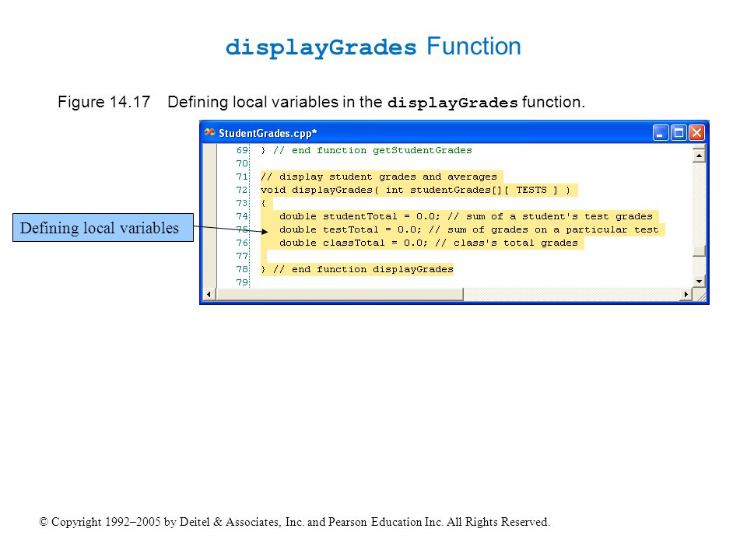Screen dimensions: 747x560
Task: Click the 'double testTotal = 0.0;' line
Action: point(468,229)
